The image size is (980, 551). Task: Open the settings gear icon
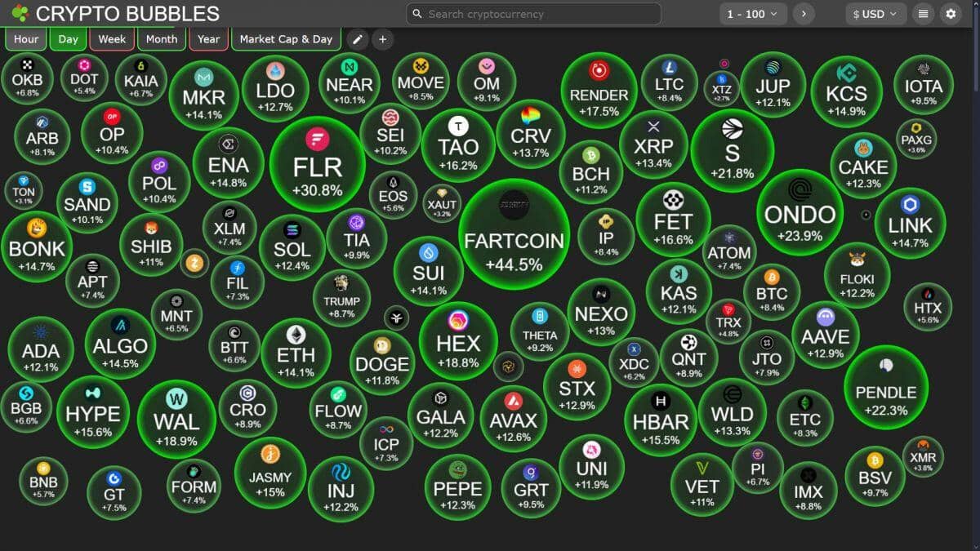950,14
